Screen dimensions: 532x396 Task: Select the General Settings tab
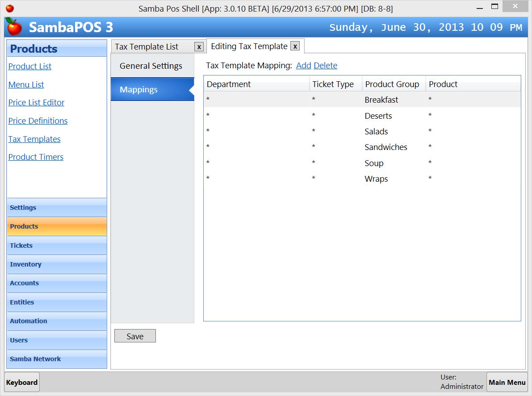[x=151, y=66]
